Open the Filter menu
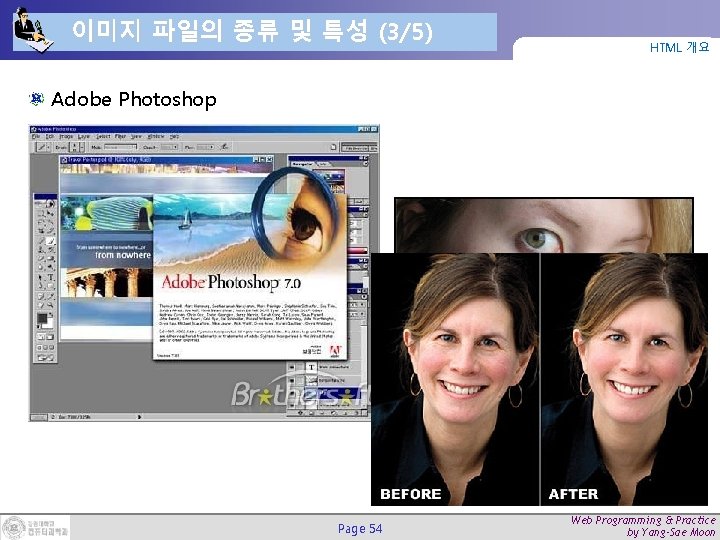 (120, 136)
